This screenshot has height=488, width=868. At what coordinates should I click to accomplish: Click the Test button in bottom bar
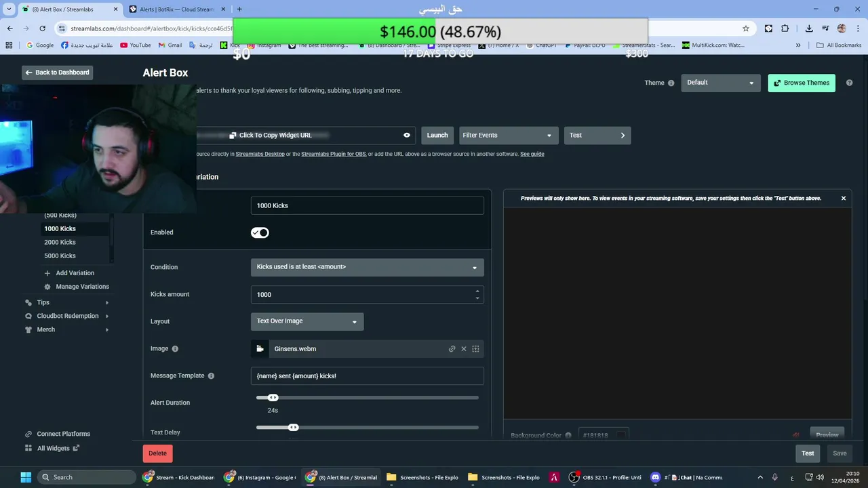tap(808, 453)
